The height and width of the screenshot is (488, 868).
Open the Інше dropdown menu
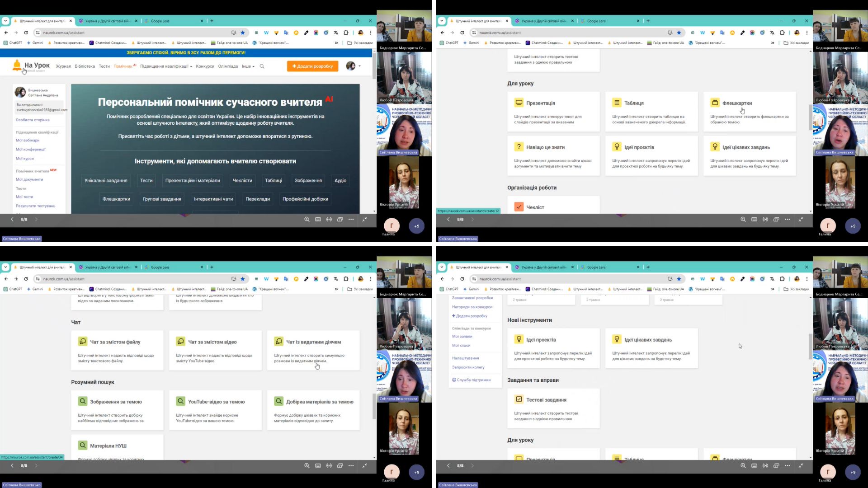pos(248,66)
